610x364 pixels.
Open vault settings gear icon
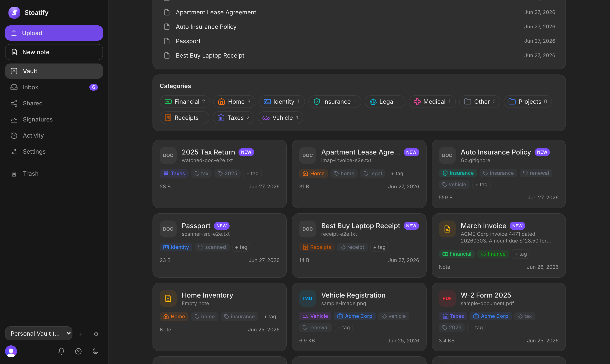point(96,334)
